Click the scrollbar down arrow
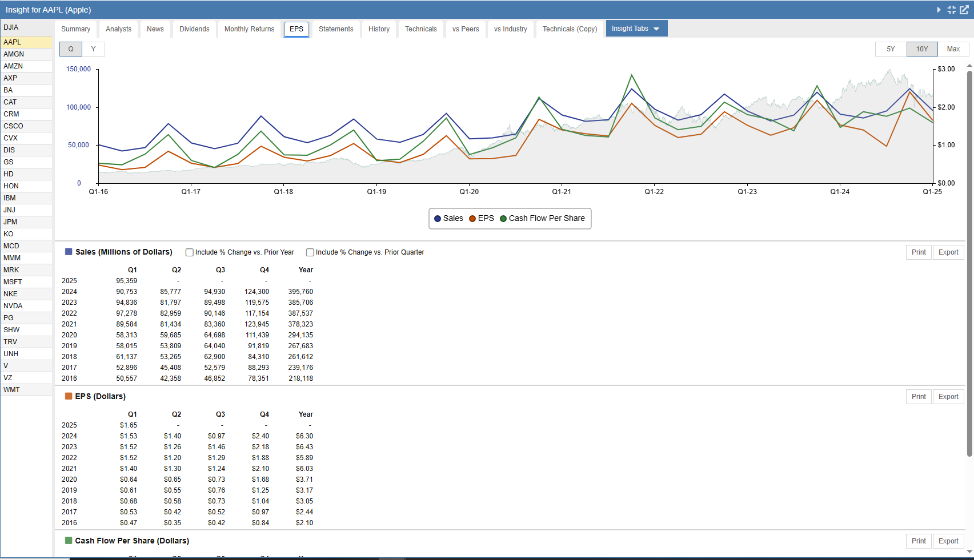 point(969,552)
